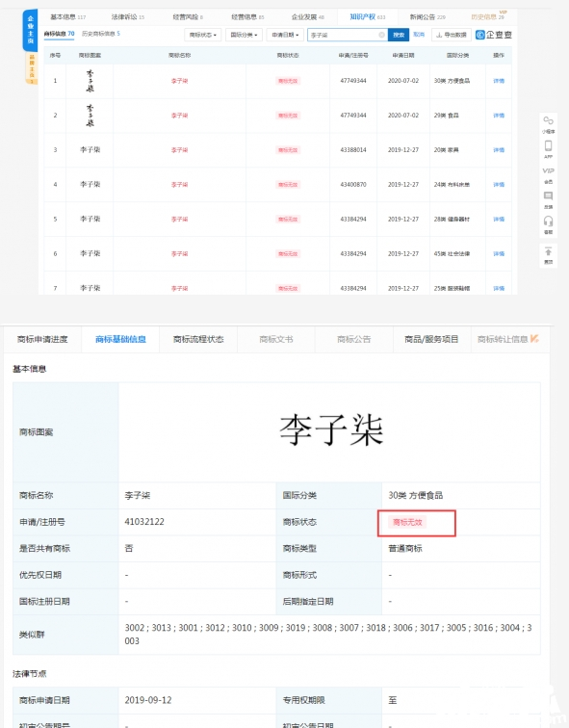Click the 取消 link next to search
This screenshot has height=728, width=569.
[419, 35]
